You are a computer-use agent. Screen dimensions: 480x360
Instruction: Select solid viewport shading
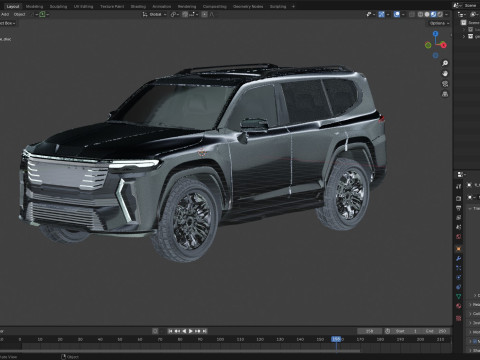427,14
